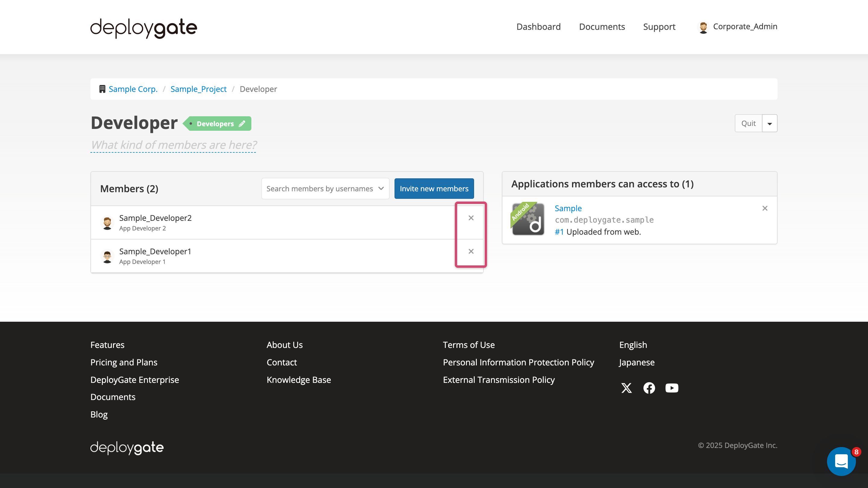This screenshot has width=868, height=488.
Task: Open the Quit dropdown arrow
Action: pos(770,123)
